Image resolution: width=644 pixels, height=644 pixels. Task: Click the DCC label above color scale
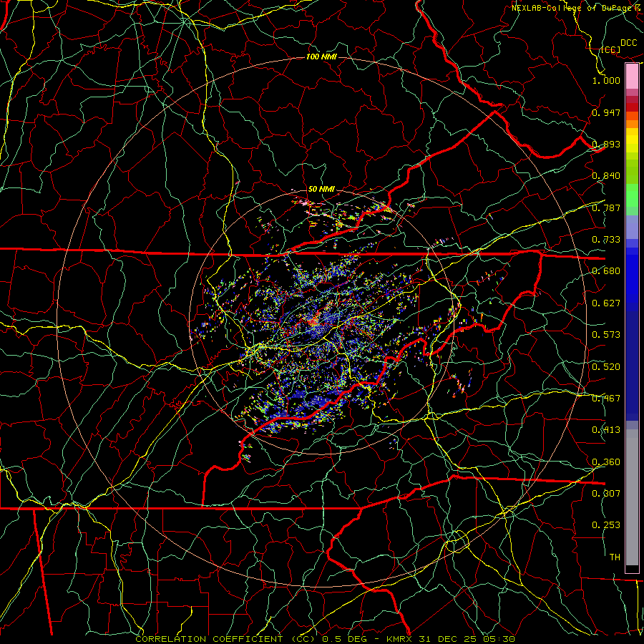629,43
